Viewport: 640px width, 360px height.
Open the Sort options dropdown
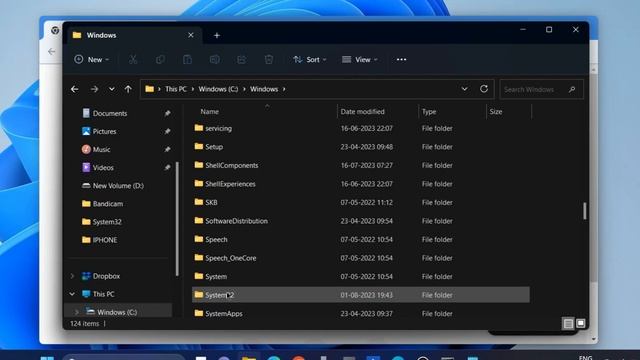[310, 60]
